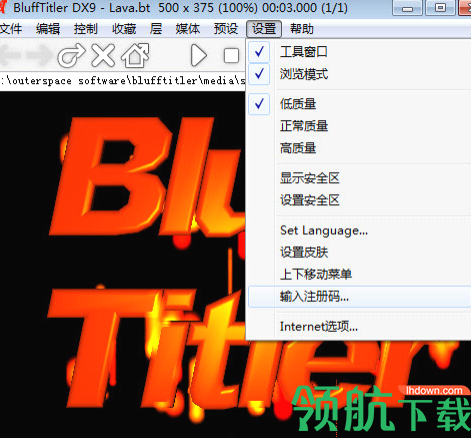Viewport: 471px width, 438px height.
Task: Click the browser back arrow icon
Action: [10, 55]
